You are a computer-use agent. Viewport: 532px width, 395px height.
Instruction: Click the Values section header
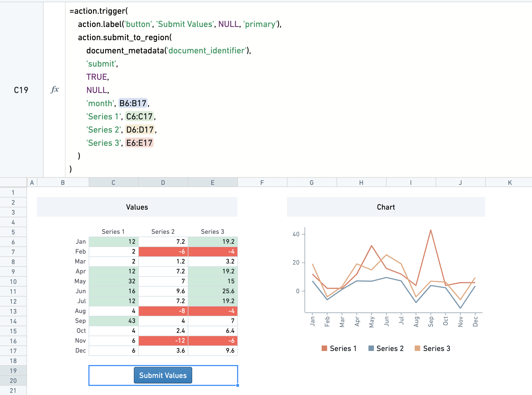click(x=137, y=207)
